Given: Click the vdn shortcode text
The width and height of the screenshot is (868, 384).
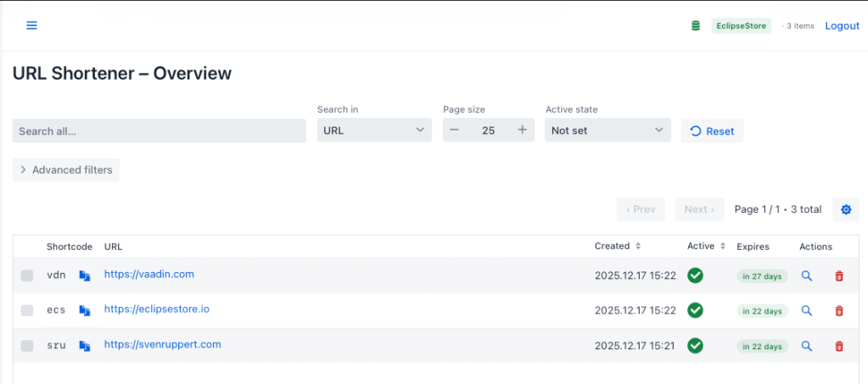Looking at the screenshot, I should tap(56, 275).
